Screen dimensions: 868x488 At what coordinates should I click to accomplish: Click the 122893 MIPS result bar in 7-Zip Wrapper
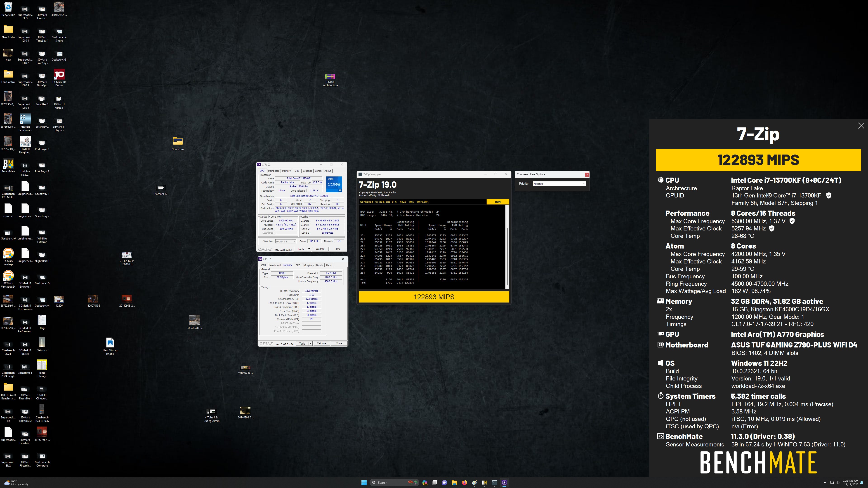(434, 297)
